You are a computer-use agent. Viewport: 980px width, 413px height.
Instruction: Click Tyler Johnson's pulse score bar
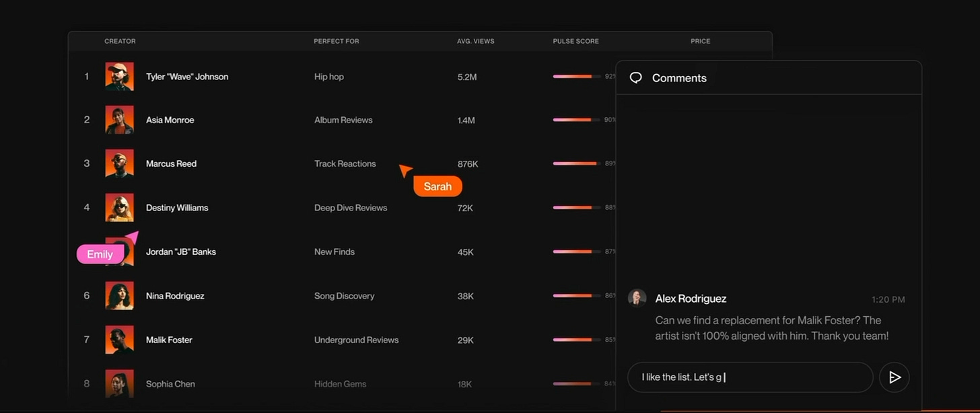point(576,77)
